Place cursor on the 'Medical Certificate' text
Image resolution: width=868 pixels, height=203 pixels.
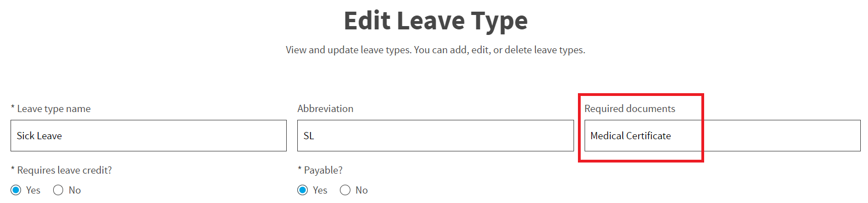click(631, 136)
